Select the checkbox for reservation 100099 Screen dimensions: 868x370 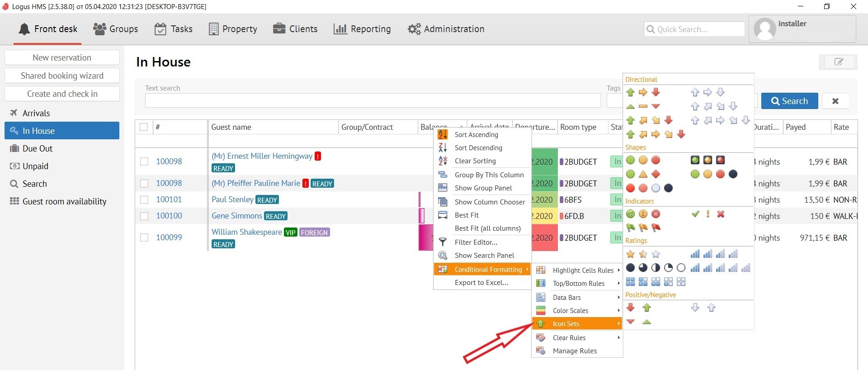tap(144, 237)
